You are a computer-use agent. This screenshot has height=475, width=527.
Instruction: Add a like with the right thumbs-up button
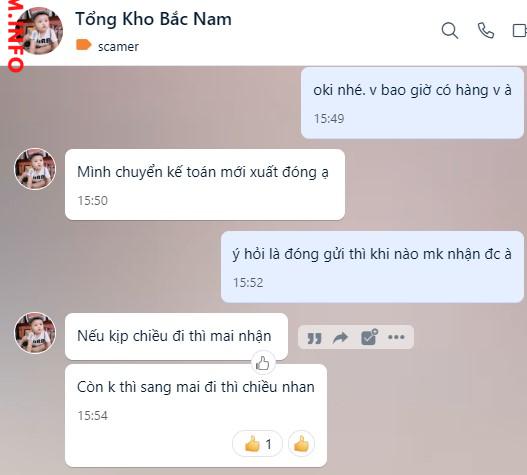[301, 444]
